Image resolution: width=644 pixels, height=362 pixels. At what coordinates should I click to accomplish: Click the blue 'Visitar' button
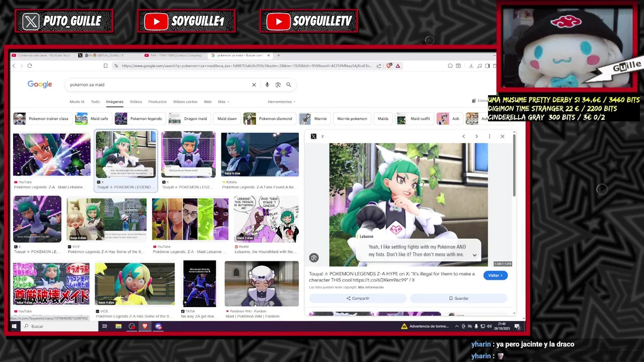click(x=496, y=276)
